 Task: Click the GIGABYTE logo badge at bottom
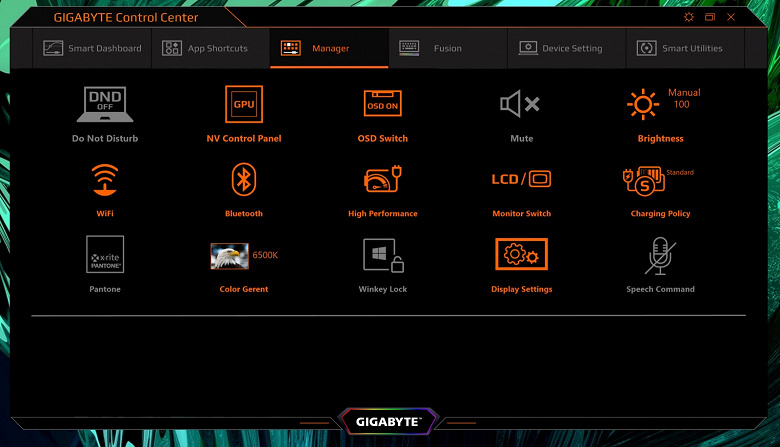click(x=388, y=422)
